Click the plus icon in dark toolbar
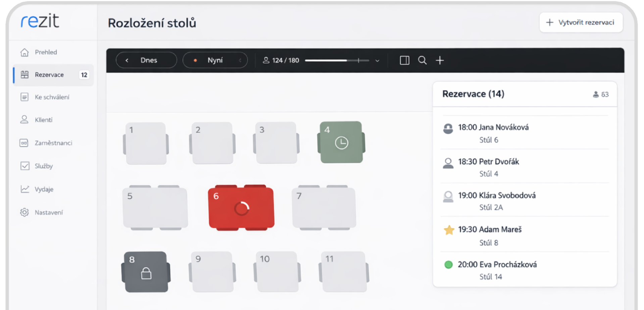The height and width of the screenshot is (310, 644). click(x=440, y=60)
